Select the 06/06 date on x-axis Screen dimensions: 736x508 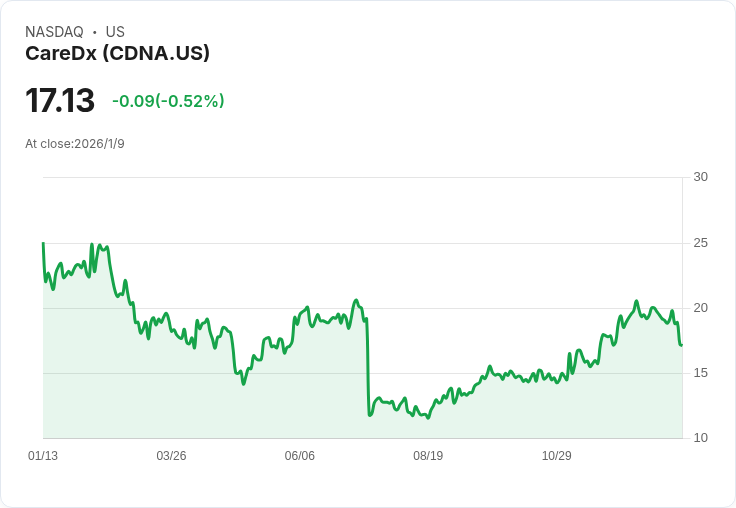click(x=300, y=456)
